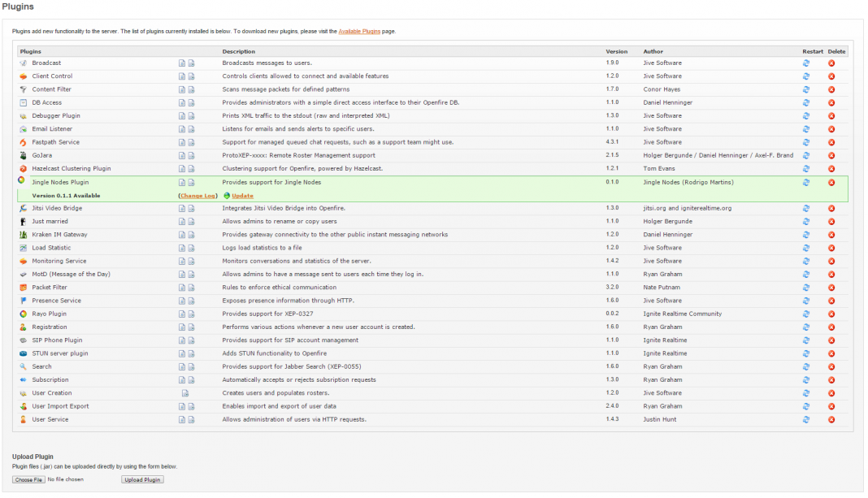Delete the User Service plugin
This screenshot has height=498, width=868.
click(831, 420)
